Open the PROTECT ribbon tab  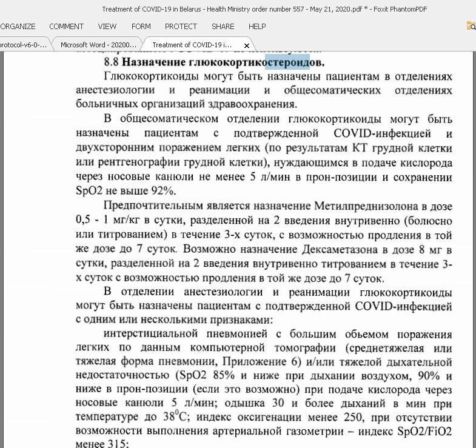(x=181, y=27)
